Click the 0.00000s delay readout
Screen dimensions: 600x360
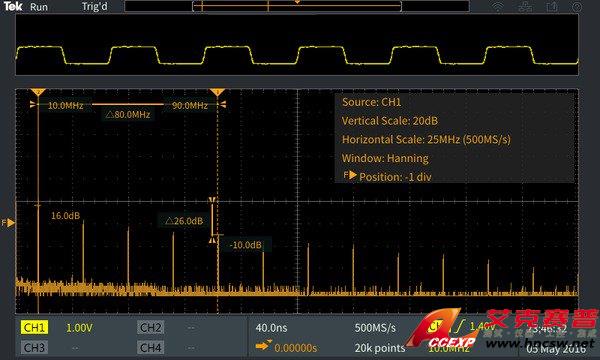(x=295, y=348)
